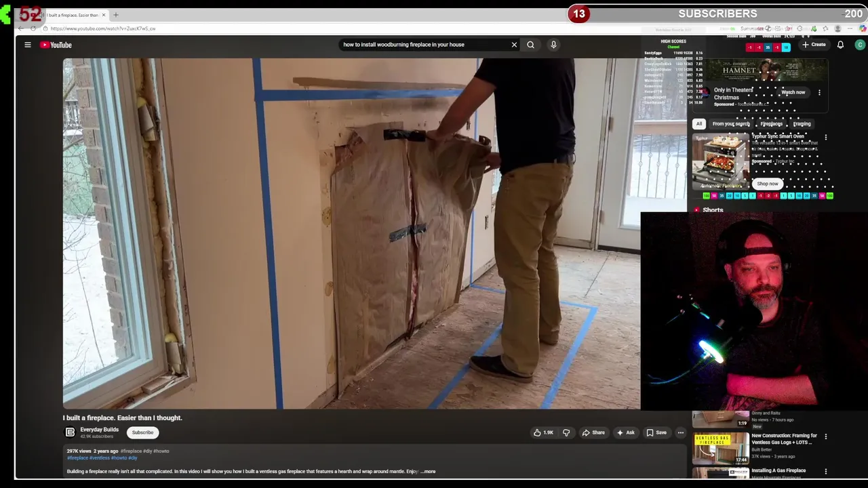The height and width of the screenshot is (488, 868).
Task: Click Watch now on the Hamnet ad
Action: pyautogui.click(x=792, y=92)
